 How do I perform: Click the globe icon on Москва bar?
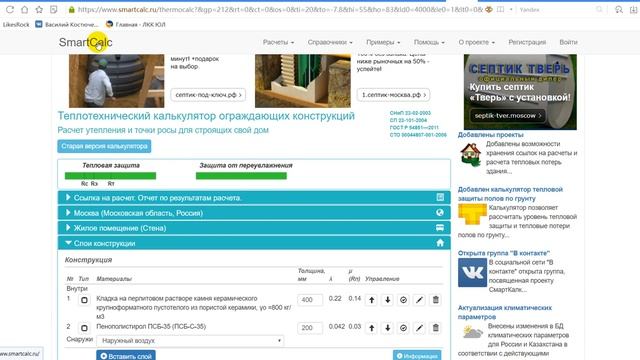coord(440,213)
